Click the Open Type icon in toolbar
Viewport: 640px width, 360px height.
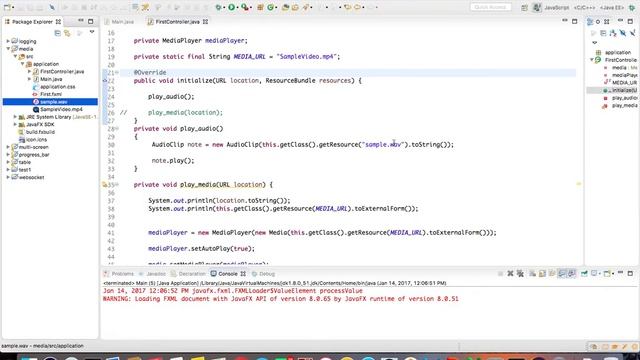point(285,7)
